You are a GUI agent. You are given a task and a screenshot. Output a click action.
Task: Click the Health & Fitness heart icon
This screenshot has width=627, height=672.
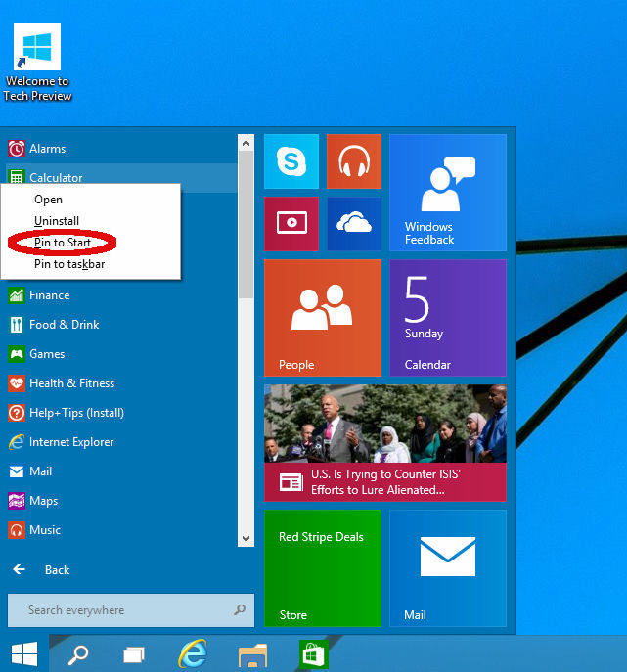point(17,383)
